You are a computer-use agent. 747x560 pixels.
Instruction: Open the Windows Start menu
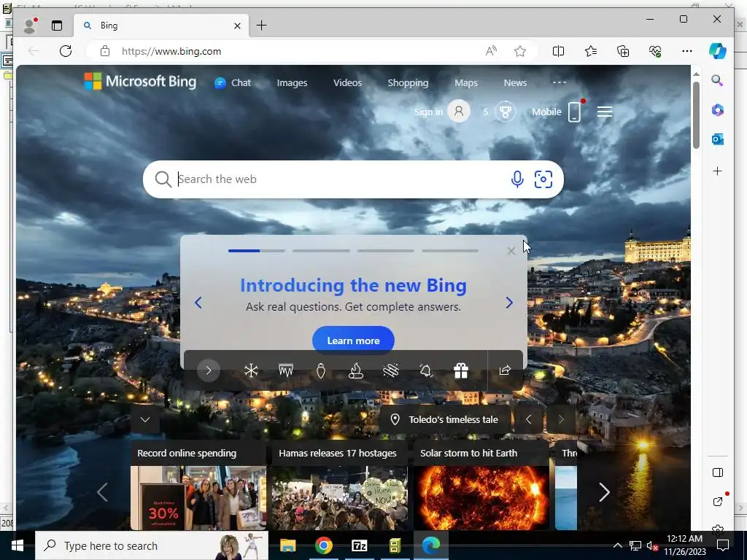point(18,545)
